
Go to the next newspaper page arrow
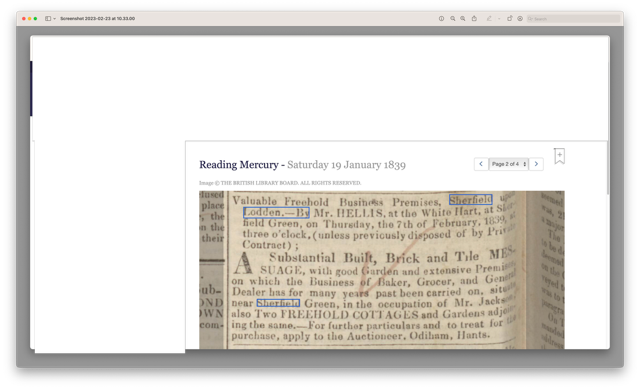[536, 164]
